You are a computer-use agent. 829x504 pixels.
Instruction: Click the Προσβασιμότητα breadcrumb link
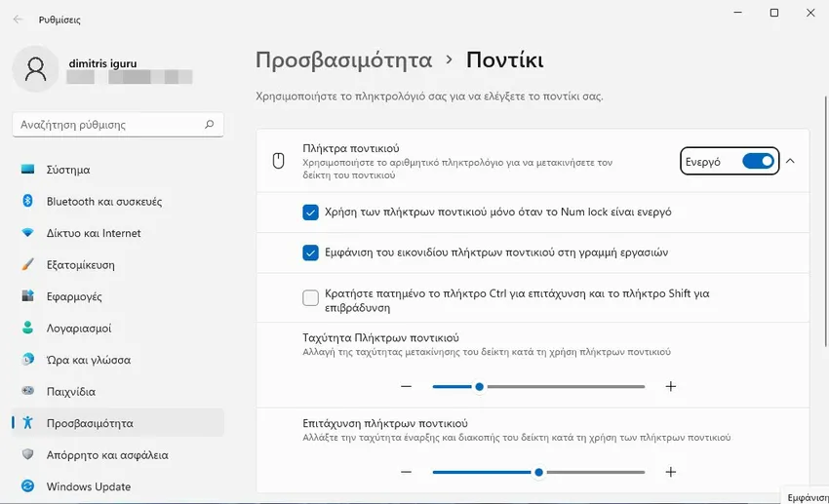coord(343,60)
